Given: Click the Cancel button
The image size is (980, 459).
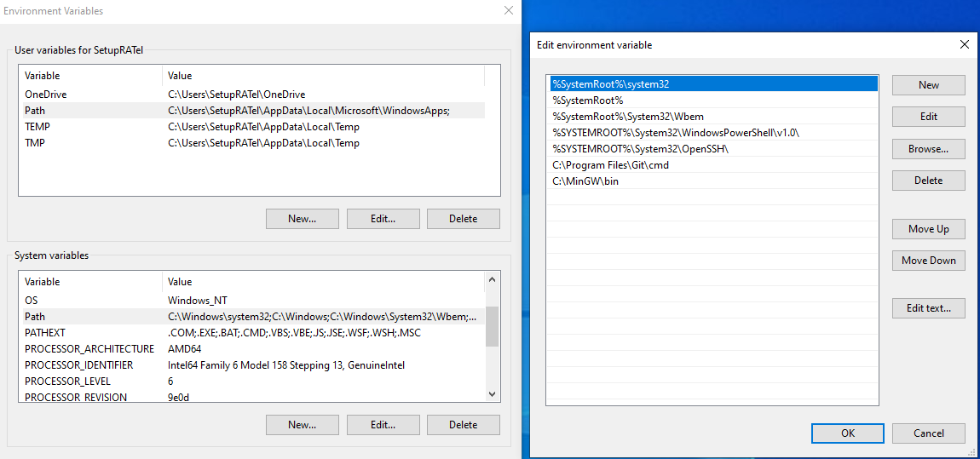Looking at the screenshot, I should click(x=928, y=433).
